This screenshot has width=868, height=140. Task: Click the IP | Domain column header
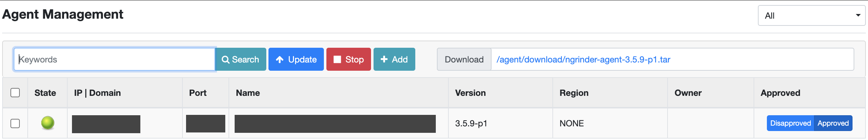pos(98,93)
